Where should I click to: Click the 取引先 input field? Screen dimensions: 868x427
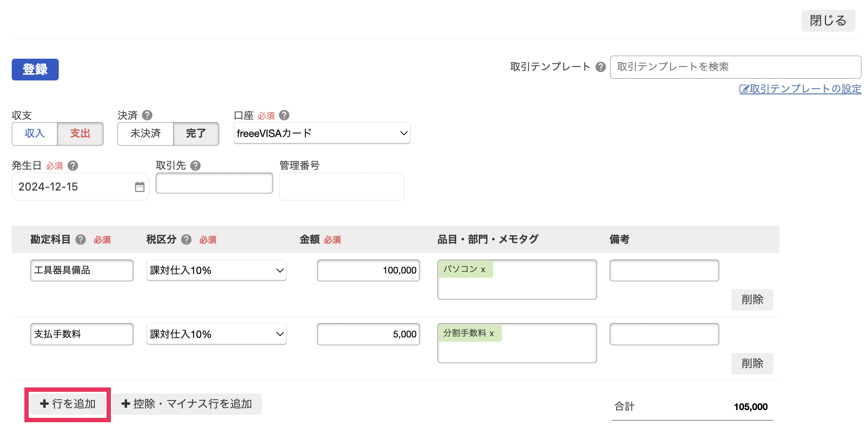tap(214, 183)
